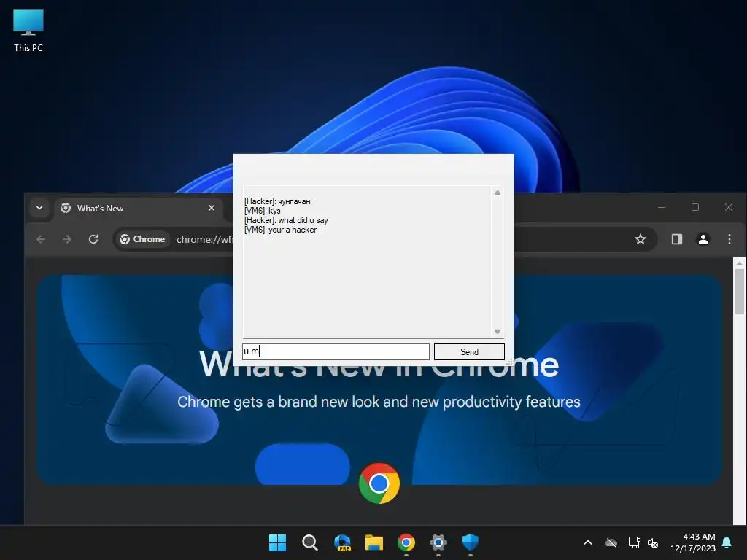
Task: Click chat log scrollbar up arrow
Action: 498,192
